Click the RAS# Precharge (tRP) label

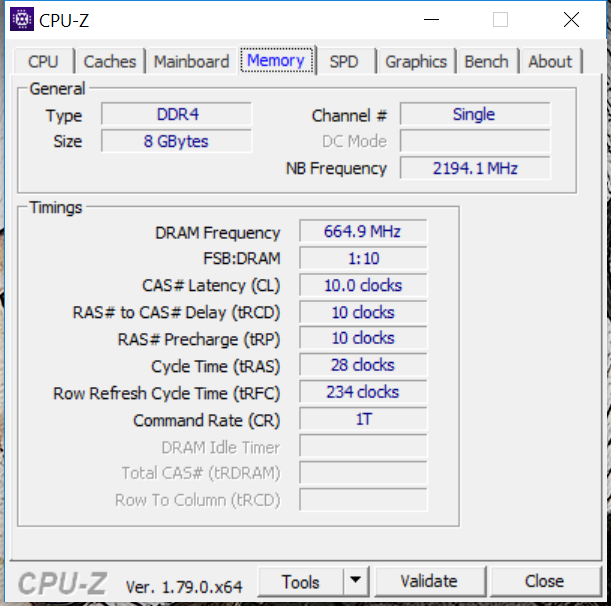click(199, 339)
